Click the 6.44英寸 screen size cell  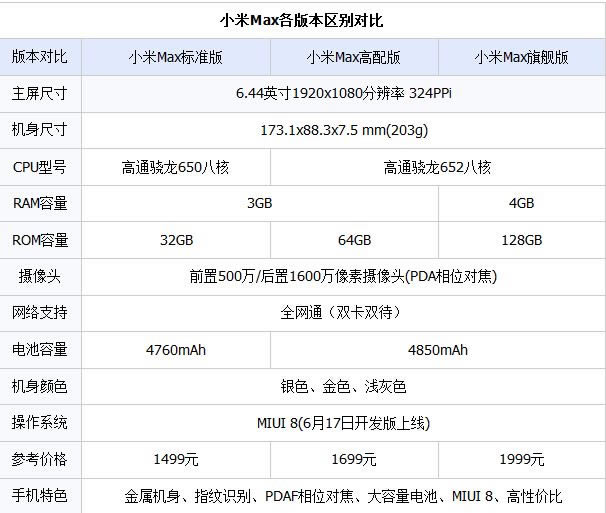[343, 94]
